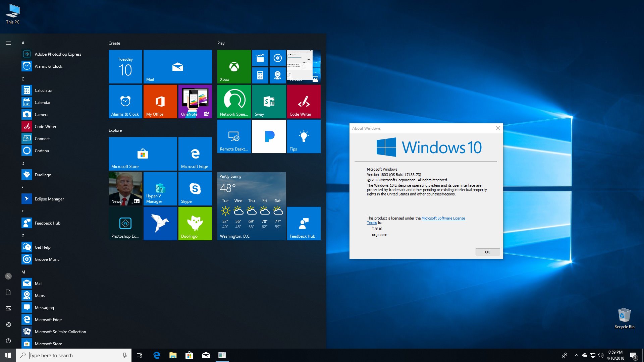This screenshot has height=362, width=644.
Task: Open the Microsoft Software License link
Action: [443, 218]
